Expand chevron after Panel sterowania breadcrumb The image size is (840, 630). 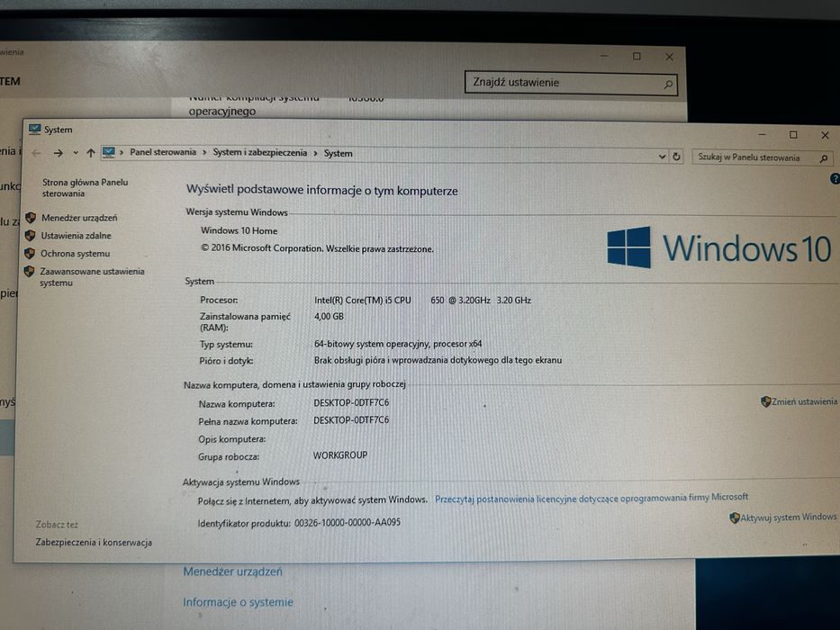(x=204, y=153)
